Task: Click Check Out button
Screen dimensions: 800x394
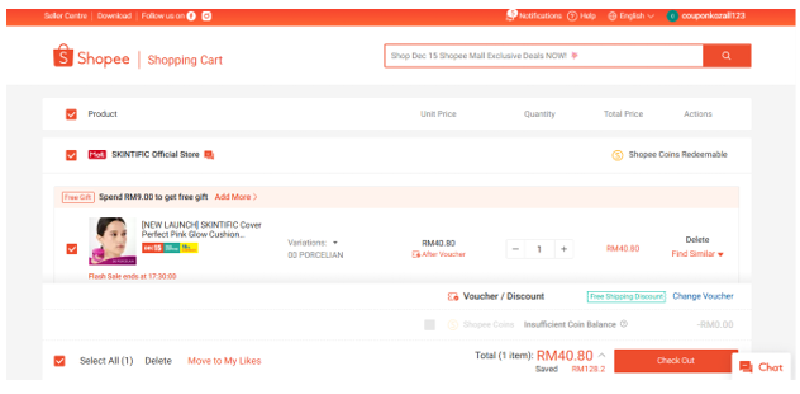Action: coord(676,360)
